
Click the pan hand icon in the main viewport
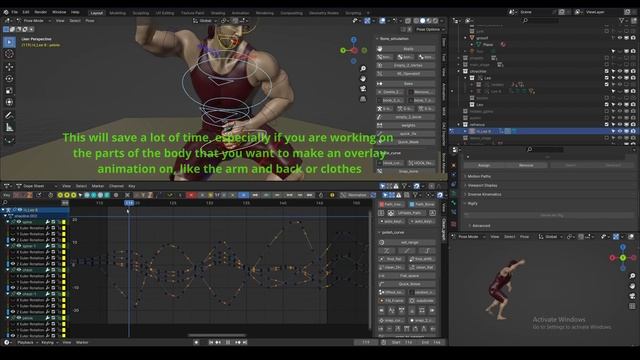click(x=363, y=78)
